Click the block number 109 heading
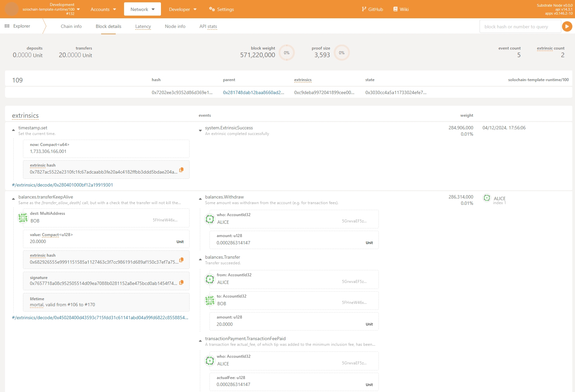Image resolution: width=575 pixels, height=392 pixels. click(x=17, y=80)
